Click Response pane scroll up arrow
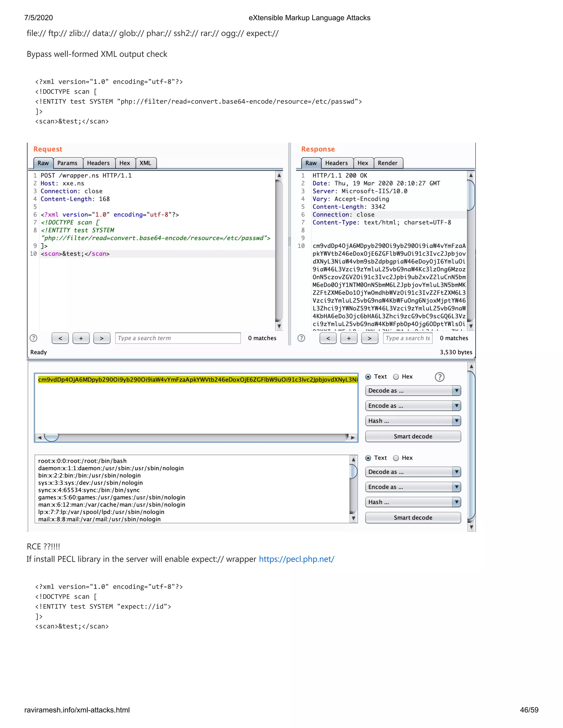Image resolution: width=563 pixels, height=728 pixels. [x=471, y=175]
